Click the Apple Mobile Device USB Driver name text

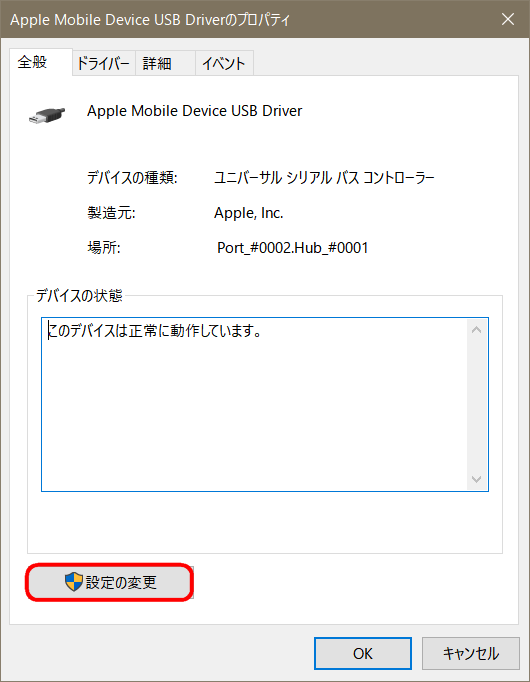pos(194,111)
